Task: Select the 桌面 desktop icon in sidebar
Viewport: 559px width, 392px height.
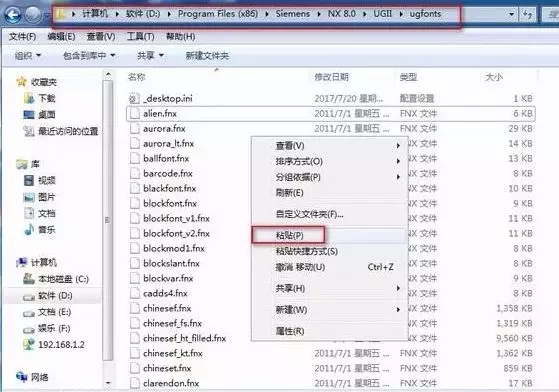Action: (29, 115)
